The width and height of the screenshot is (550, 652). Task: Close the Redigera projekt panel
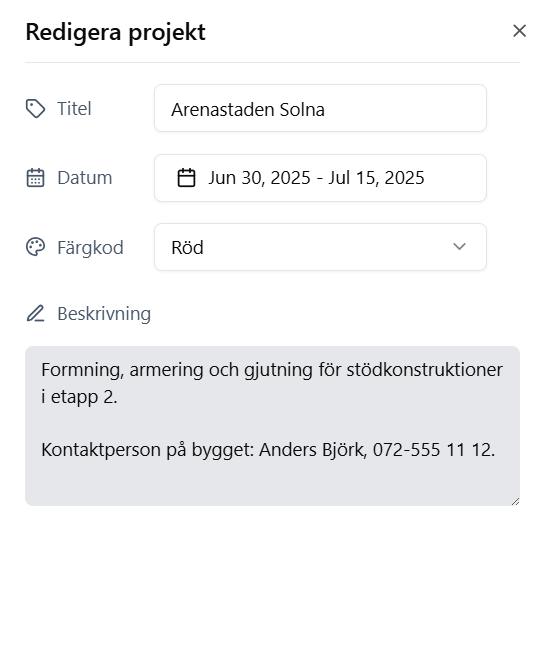tap(519, 31)
